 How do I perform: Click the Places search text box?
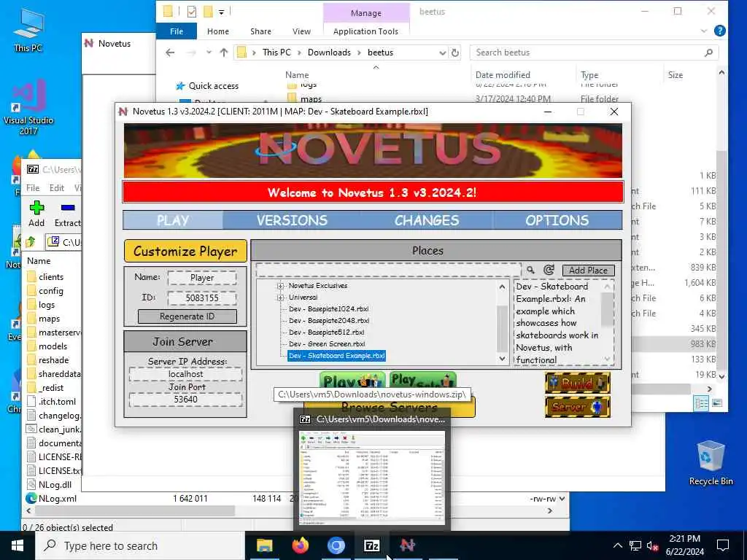coord(388,270)
